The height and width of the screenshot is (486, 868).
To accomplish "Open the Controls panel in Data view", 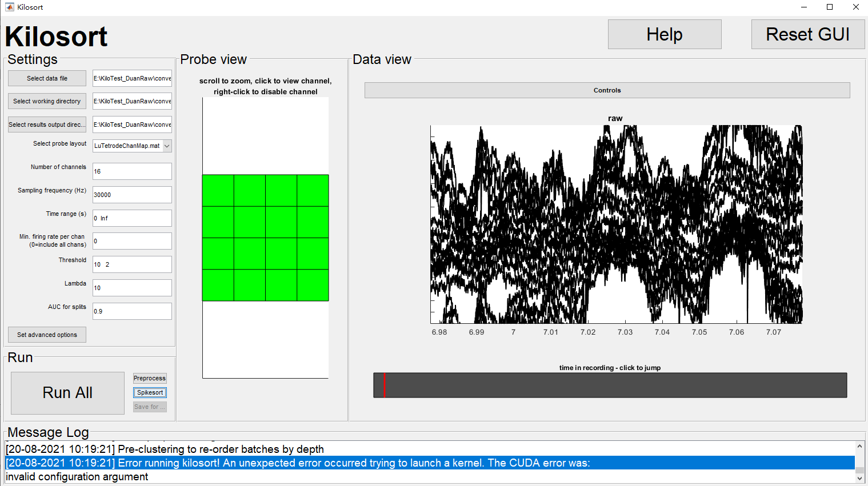I will (x=607, y=90).
